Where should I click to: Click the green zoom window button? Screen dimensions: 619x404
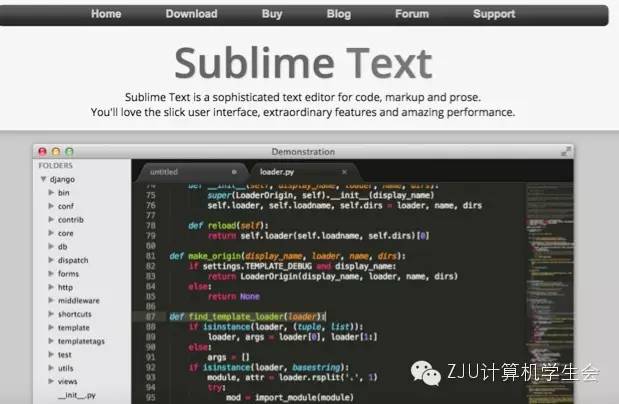pyautogui.click(x=69, y=151)
